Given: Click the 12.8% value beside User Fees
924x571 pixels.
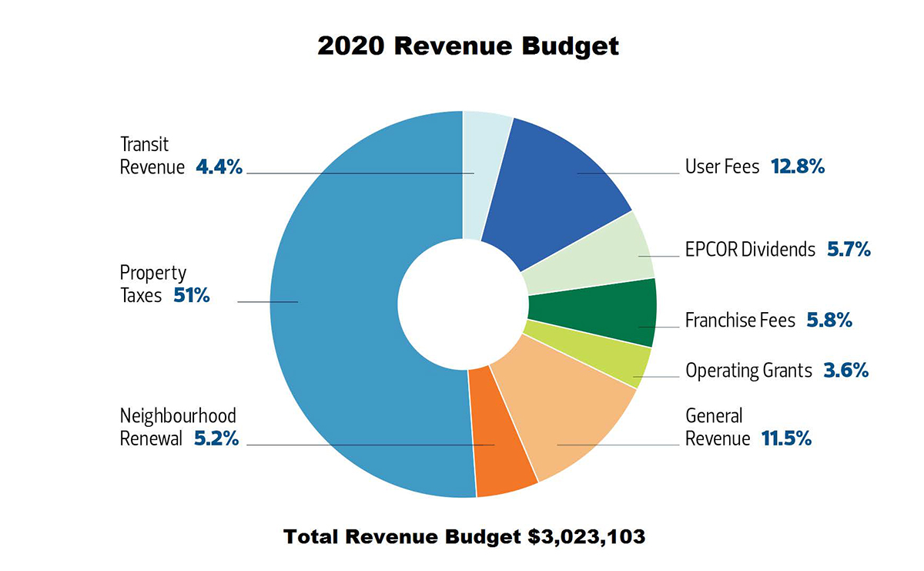Looking at the screenshot, I should pos(797,166).
